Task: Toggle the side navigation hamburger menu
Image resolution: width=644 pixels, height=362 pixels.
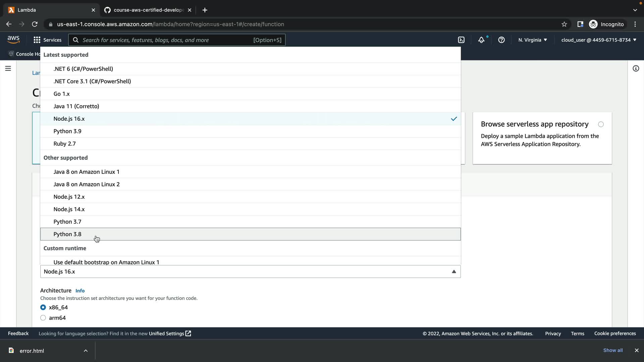Action: click(x=8, y=69)
